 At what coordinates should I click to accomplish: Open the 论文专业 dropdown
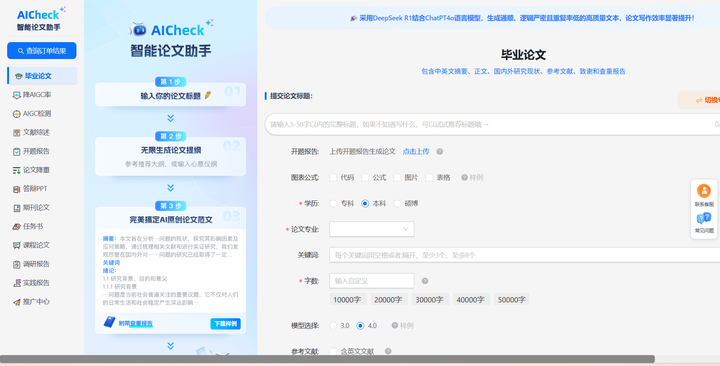(371, 229)
